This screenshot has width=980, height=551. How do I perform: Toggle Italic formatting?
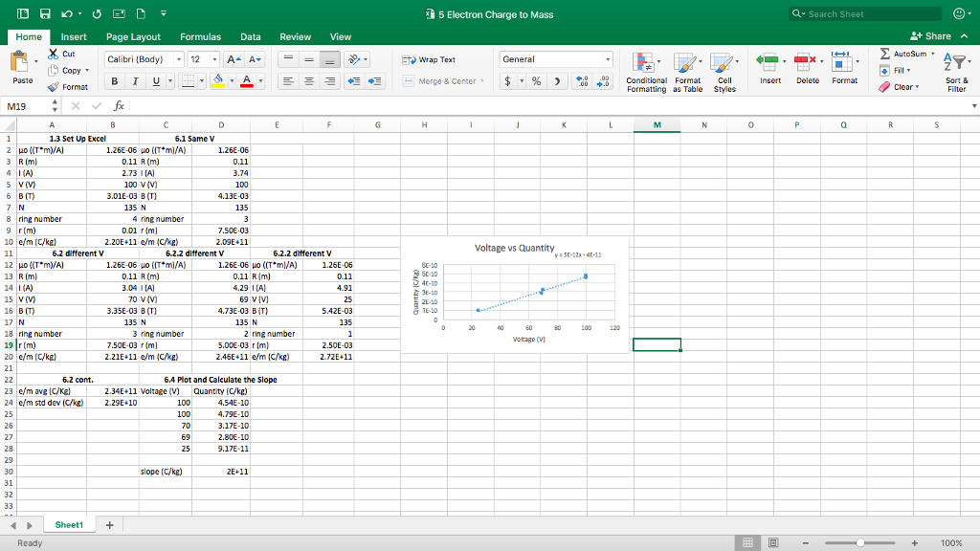tap(134, 81)
